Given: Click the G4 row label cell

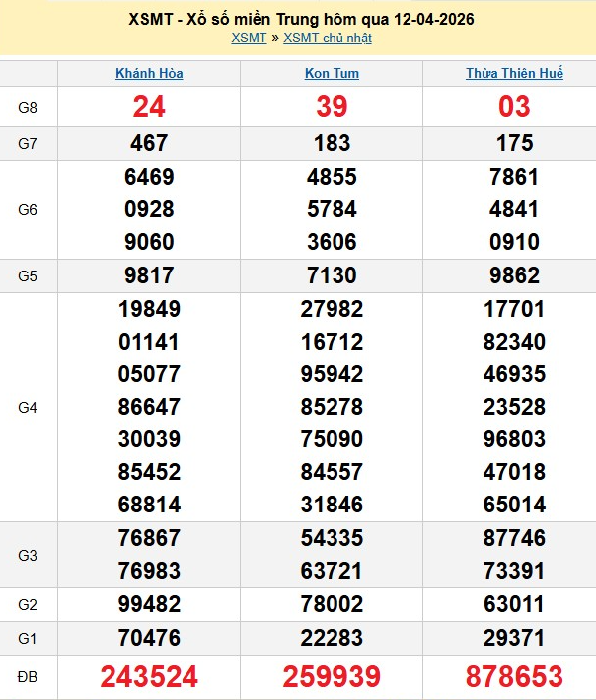Looking at the screenshot, I should click(28, 407).
